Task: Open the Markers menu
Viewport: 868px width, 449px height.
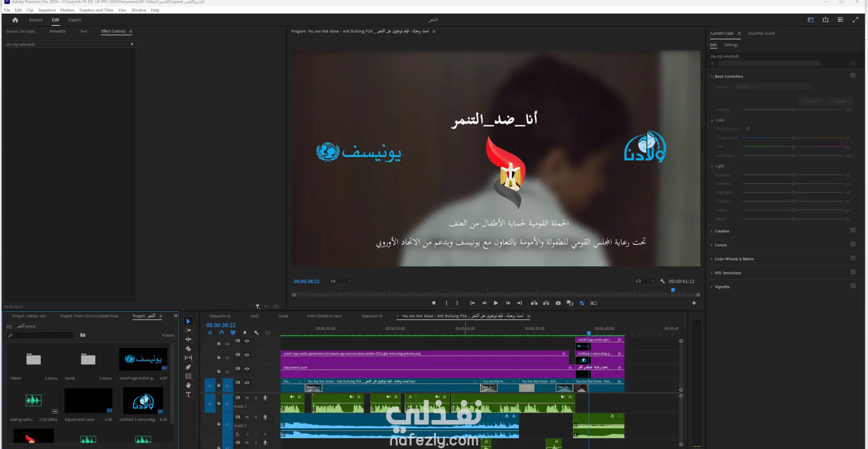Action: pos(67,10)
